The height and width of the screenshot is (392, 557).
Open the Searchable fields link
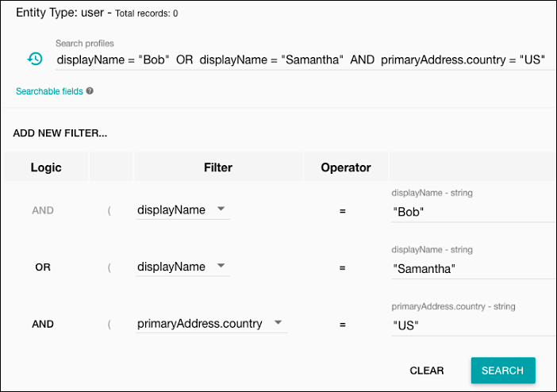click(x=48, y=91)
